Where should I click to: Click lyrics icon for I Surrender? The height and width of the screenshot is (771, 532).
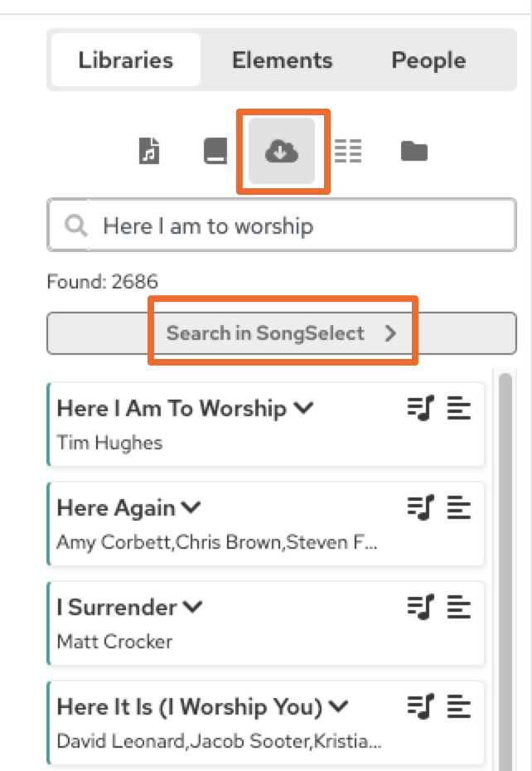(x=459, y=608)
